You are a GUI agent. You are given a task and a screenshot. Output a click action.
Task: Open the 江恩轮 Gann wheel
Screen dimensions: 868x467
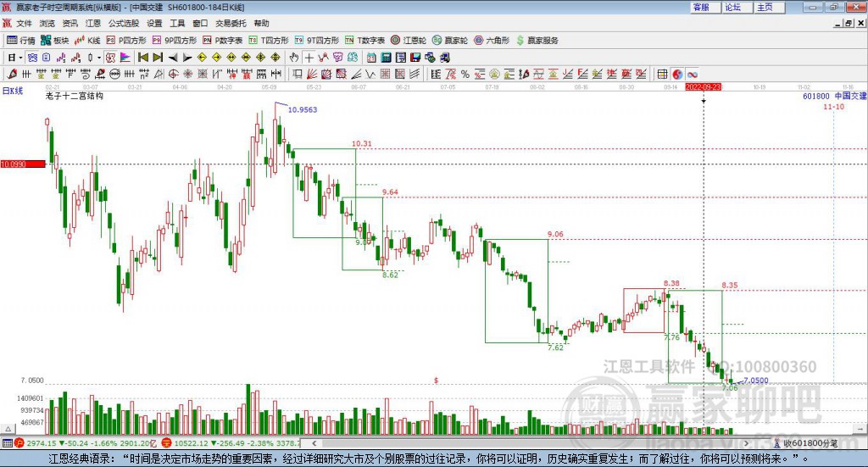point(409,41)
